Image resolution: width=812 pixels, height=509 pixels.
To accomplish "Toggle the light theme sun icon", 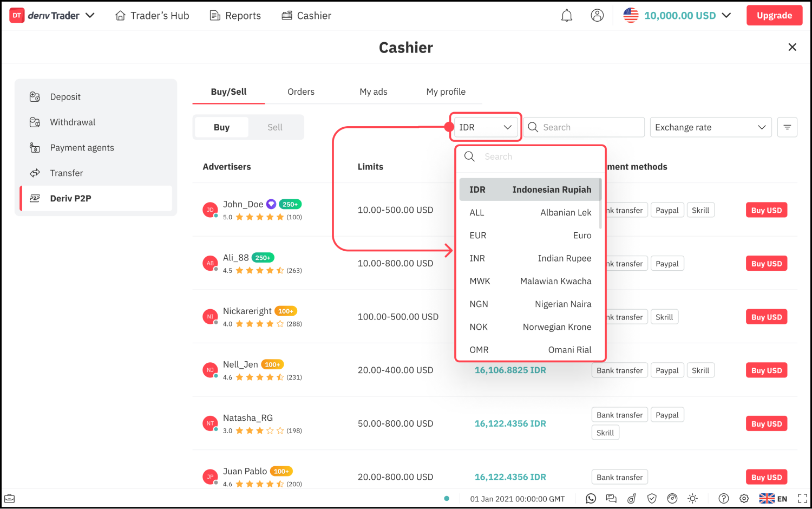I will pyautogui.click(x=692, y=499).
